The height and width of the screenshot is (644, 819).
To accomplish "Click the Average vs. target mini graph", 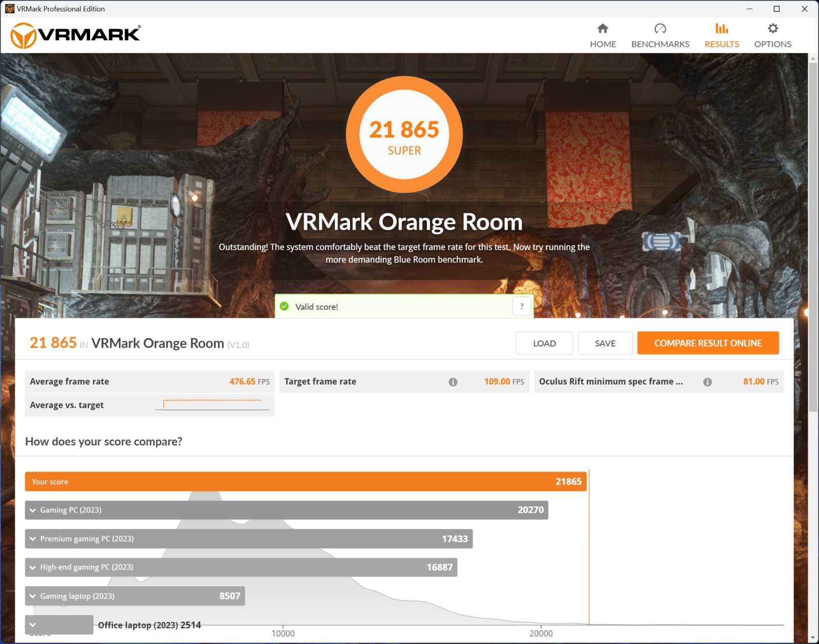I will click(212, 405).
